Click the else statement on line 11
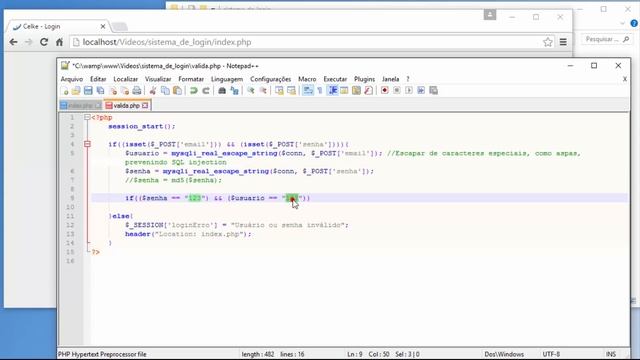 point(120,216)
